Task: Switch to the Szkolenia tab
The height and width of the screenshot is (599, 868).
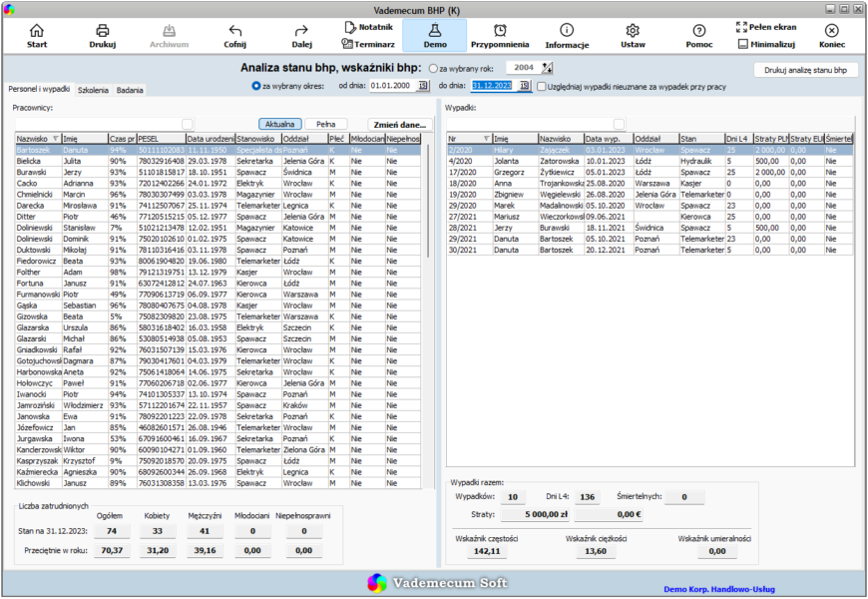Action: tap(93, 90)
